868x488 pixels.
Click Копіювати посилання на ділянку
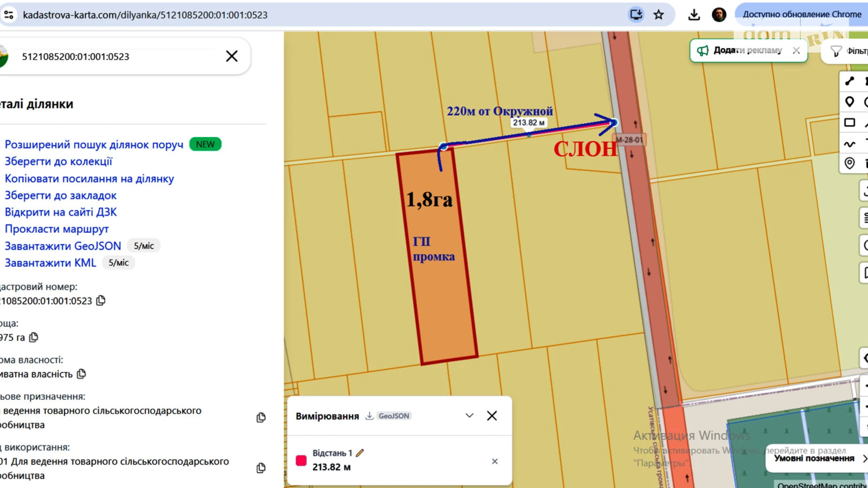(x=89, y=178)
